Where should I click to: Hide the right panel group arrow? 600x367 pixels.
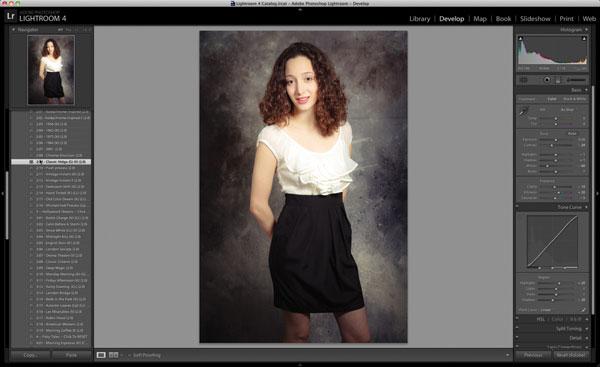[x=597, y=194]
